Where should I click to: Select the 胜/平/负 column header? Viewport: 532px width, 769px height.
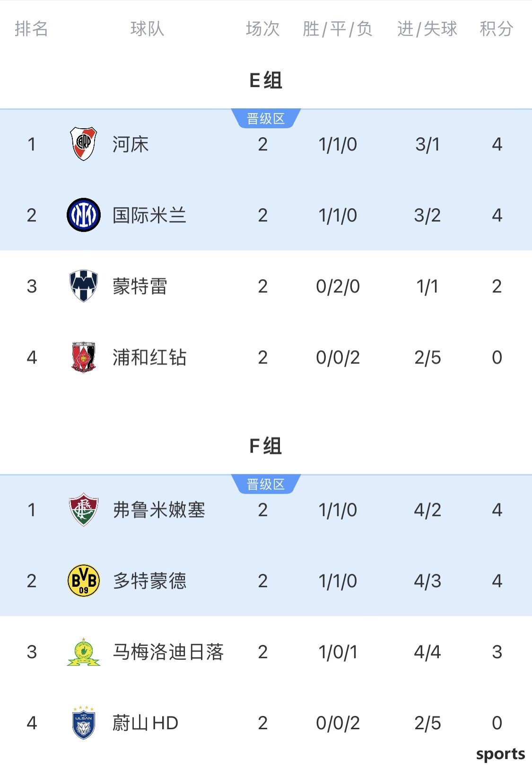(338, 29)
